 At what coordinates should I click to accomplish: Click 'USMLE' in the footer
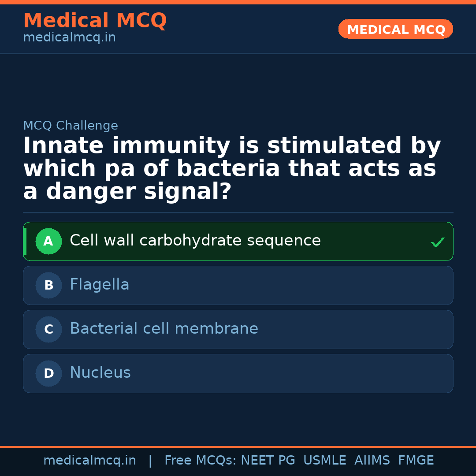click(324, 461)
